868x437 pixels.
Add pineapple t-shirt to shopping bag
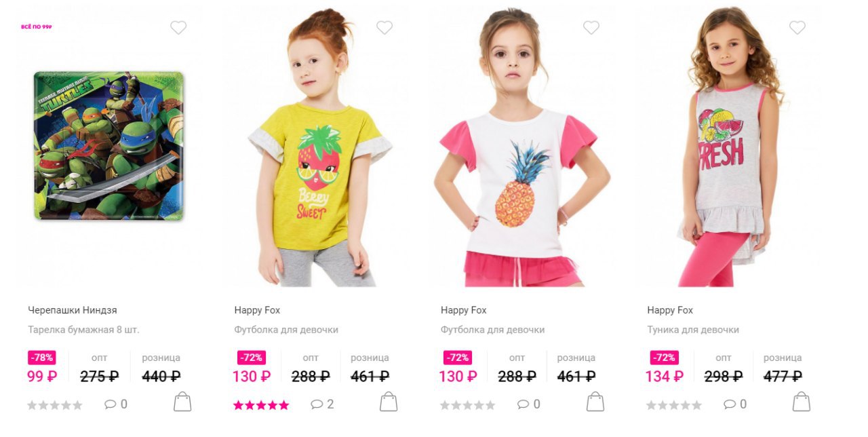(x=595, y=402)
